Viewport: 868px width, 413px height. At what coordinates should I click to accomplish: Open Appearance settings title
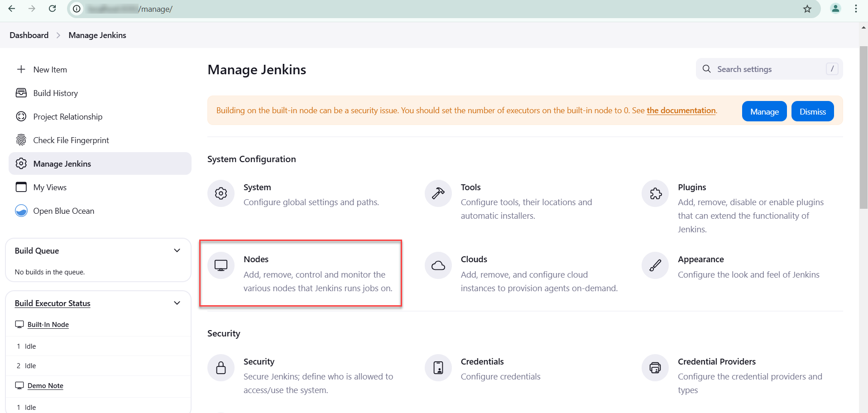(x=701, y=259)
